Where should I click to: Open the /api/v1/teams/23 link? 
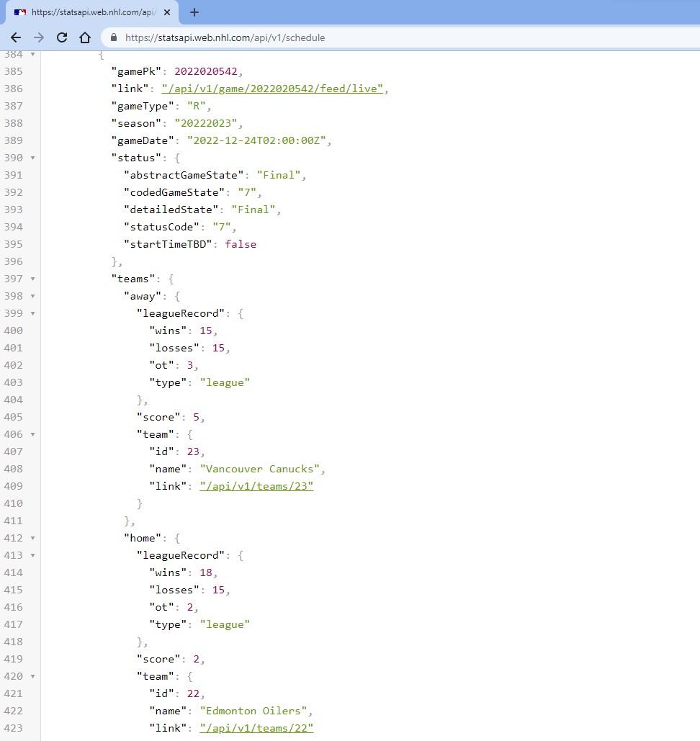(256, 486)
